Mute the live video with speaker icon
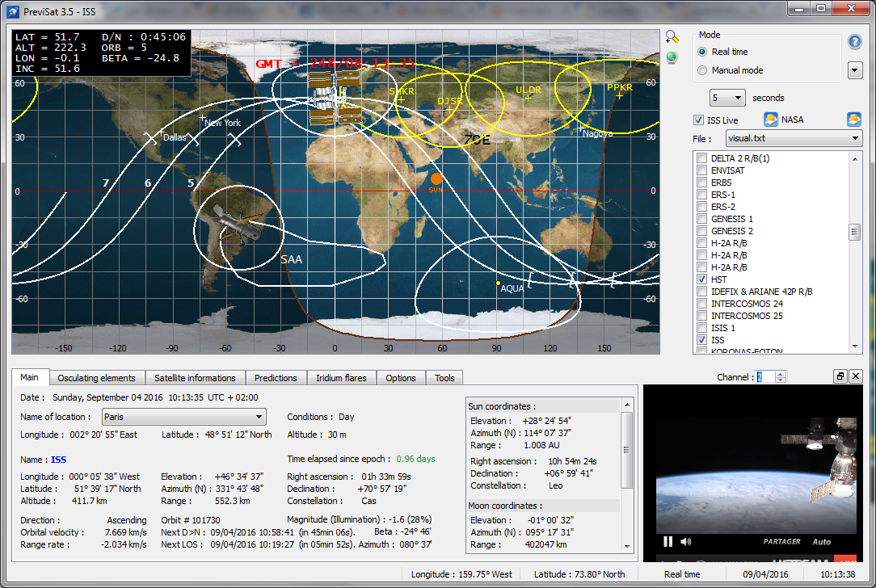 pyautogui.click(x=685, y=541)
